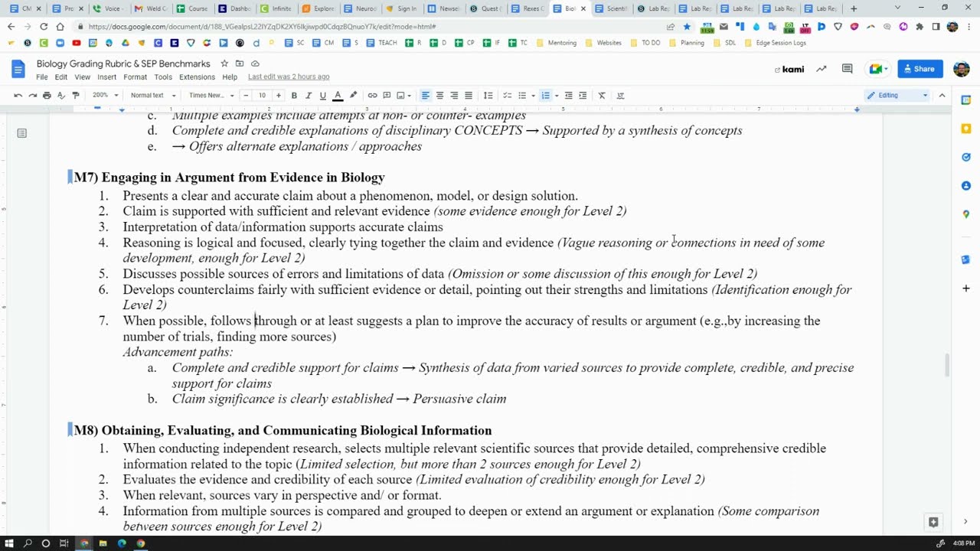Screen dimensions: 980x551
Task: Open the Explore button at bottom right
Action: pyautogui.click(x=933, y=522)
